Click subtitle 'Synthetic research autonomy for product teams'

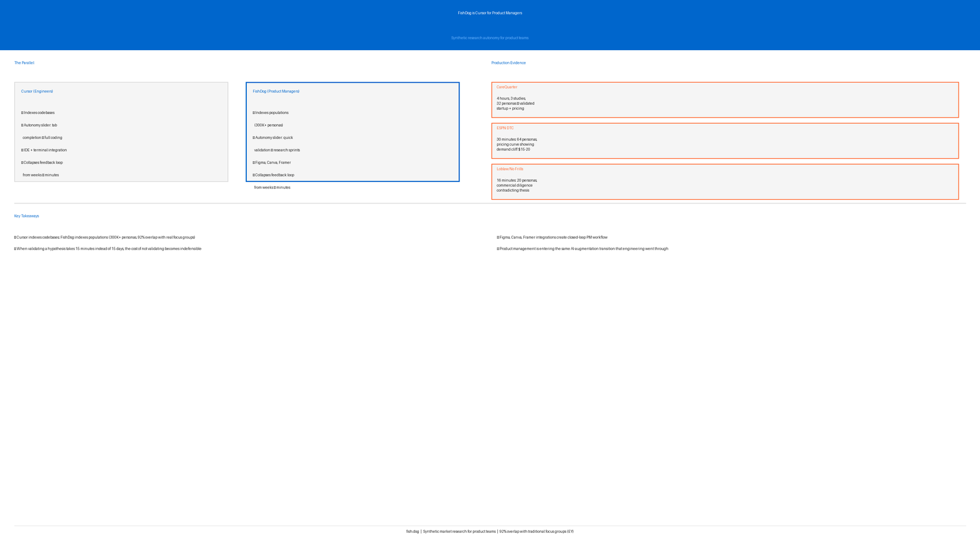(x=490, y=38)
